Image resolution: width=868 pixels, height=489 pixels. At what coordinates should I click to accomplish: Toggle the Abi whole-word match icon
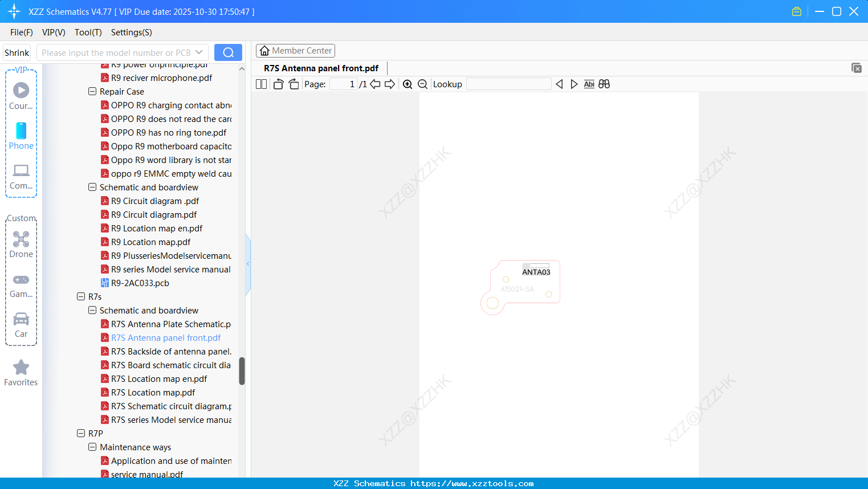[589, 84]
